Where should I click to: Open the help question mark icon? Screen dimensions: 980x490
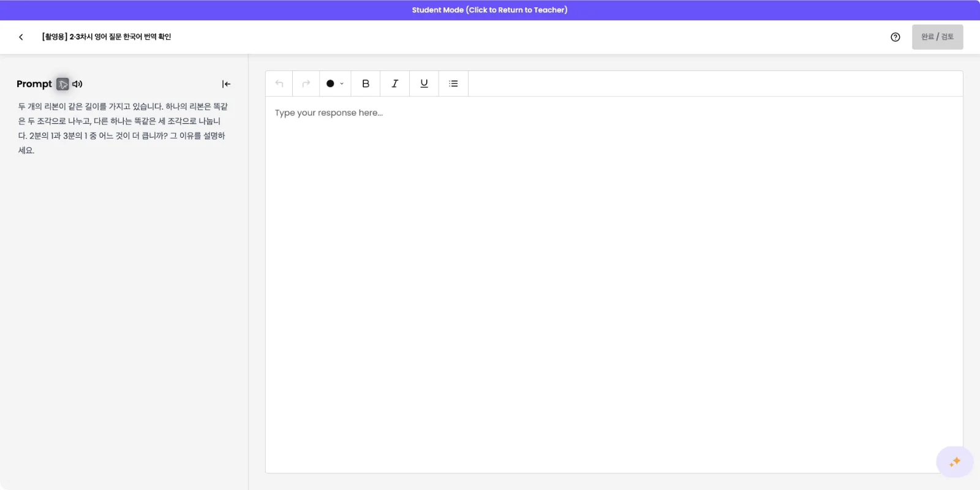895,37
